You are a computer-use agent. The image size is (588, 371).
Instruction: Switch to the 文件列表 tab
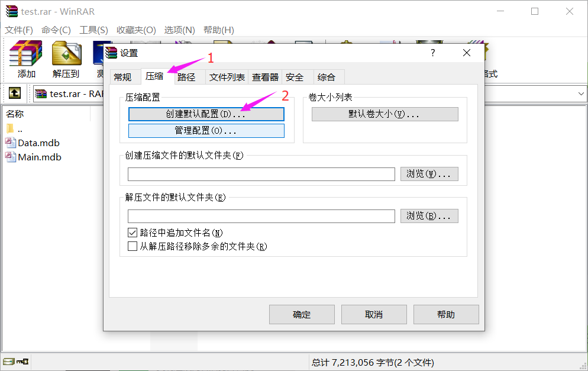point(227,78)
